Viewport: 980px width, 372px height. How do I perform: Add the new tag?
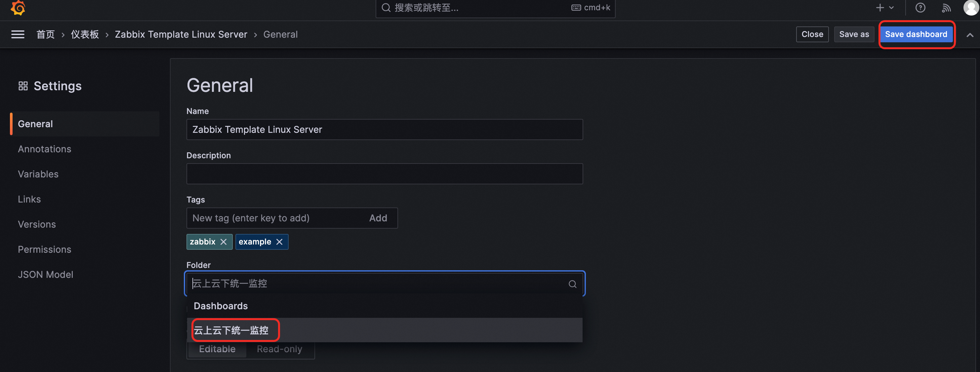(x=378, y=218)
